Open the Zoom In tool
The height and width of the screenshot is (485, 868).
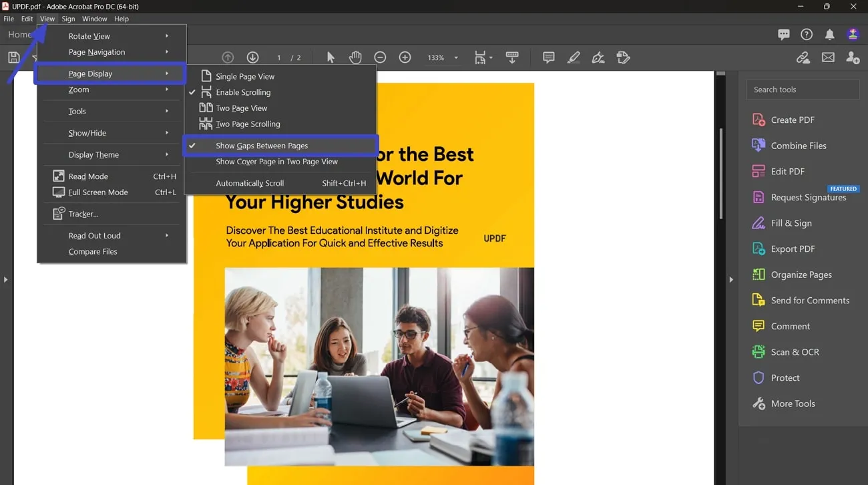pos(405,57)
